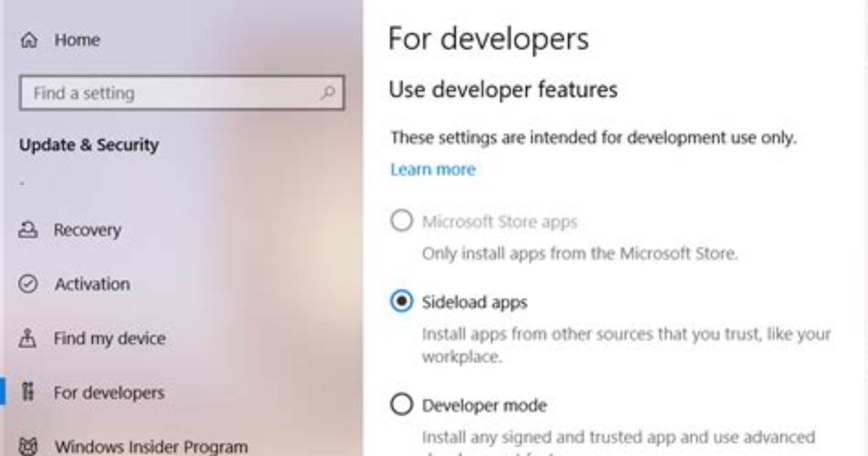Click the Update & Security heading
Screen dimensions: 868x456
pyautogui.click(x=89, y=144)
